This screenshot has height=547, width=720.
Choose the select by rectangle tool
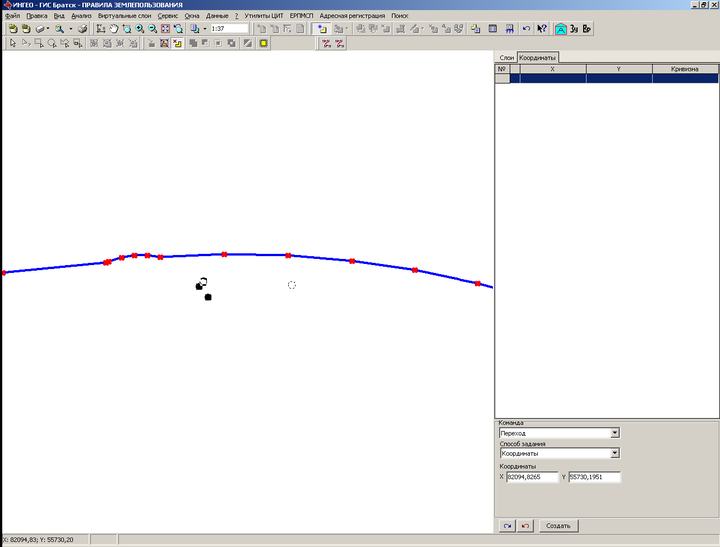(x=39, y=43)
